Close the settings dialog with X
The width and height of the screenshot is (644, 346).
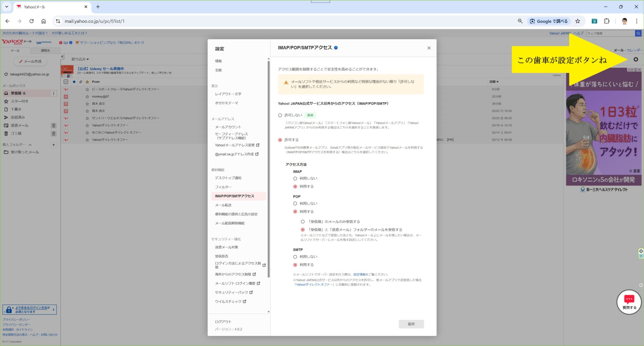click(x=429, y=48)
